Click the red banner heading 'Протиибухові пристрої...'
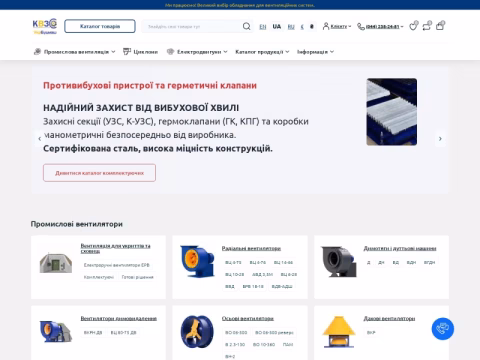The height and width of the screenshot is (360, 480). pyautogui.click(x=150, y=86)
